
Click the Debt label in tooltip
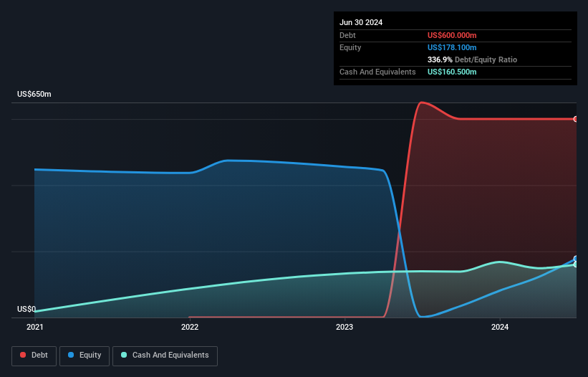coord(347,35)
